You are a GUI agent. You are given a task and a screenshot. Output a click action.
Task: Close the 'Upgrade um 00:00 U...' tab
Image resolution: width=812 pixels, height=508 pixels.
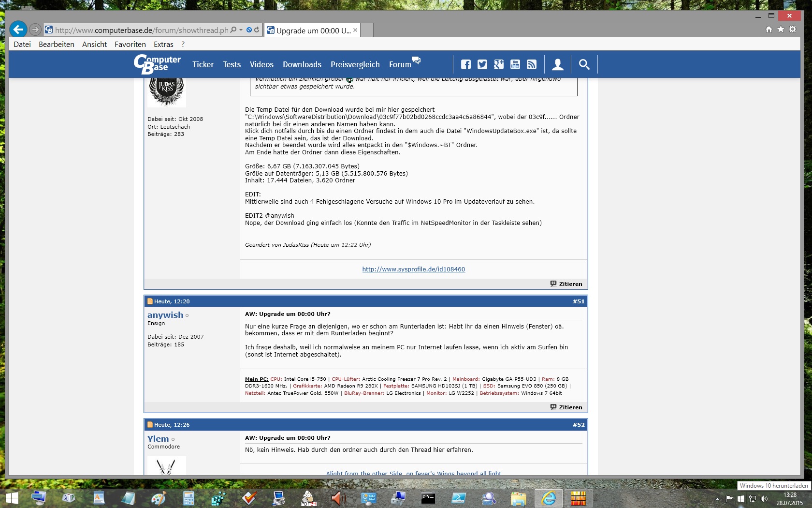coord(355,30)
